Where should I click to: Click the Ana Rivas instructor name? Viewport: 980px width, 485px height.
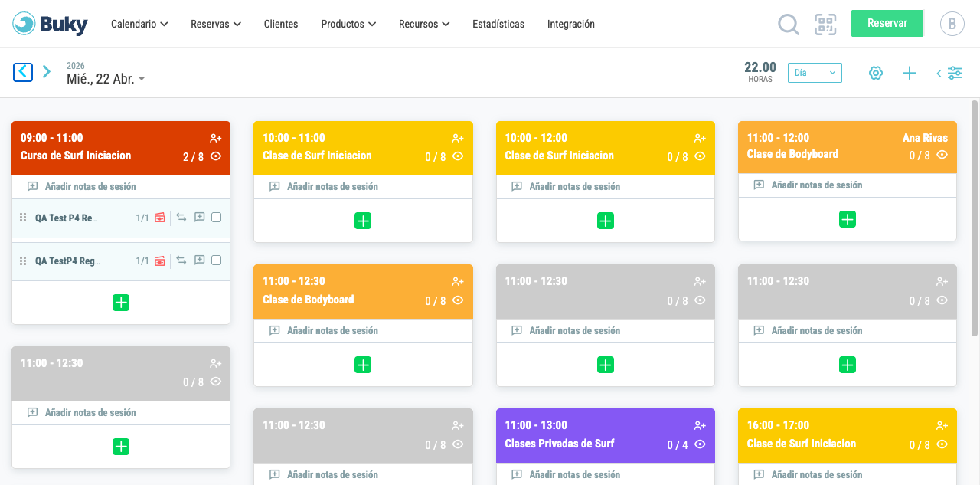(925, 138)
